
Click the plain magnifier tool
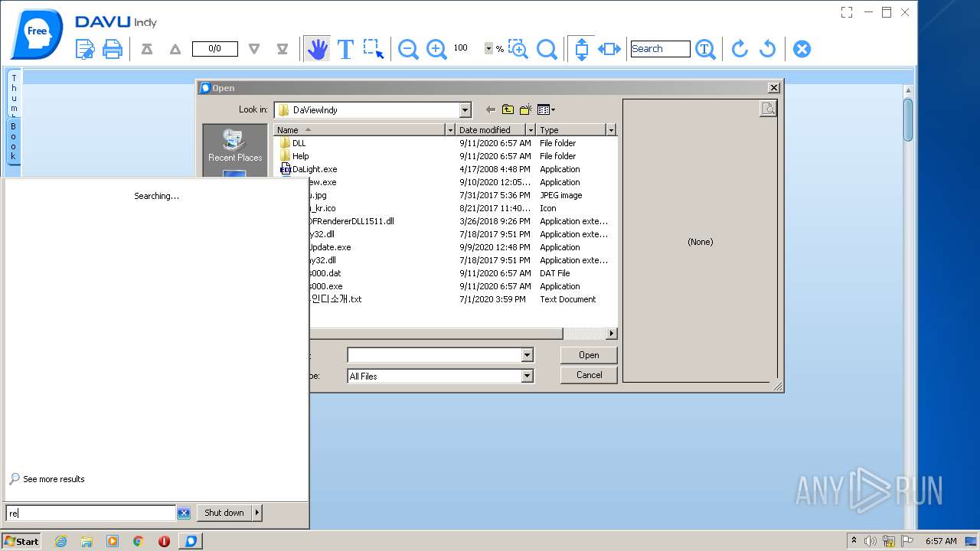[547, 49]
